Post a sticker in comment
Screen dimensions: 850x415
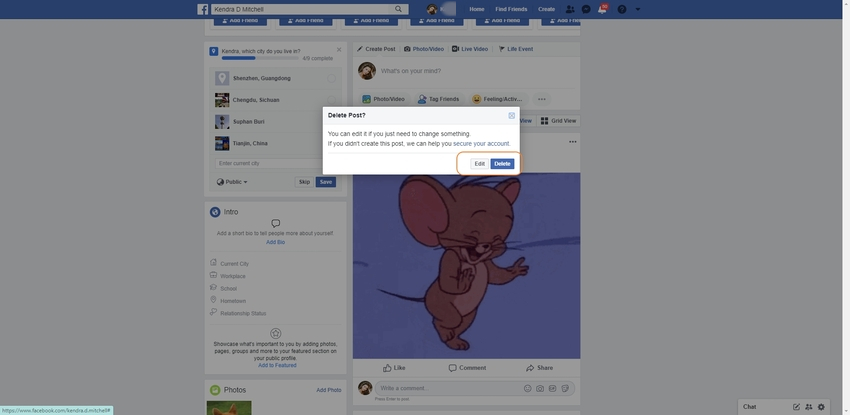click(565, 388)
